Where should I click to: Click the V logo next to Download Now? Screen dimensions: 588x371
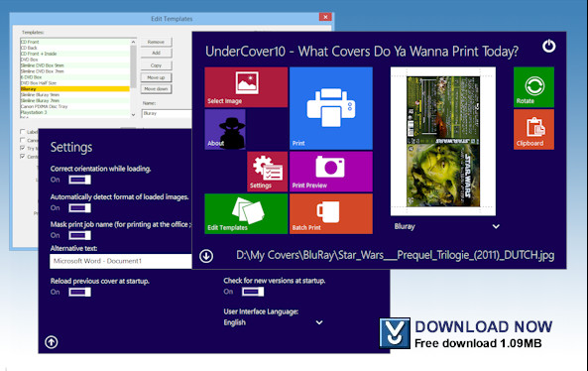coord(395,333)
